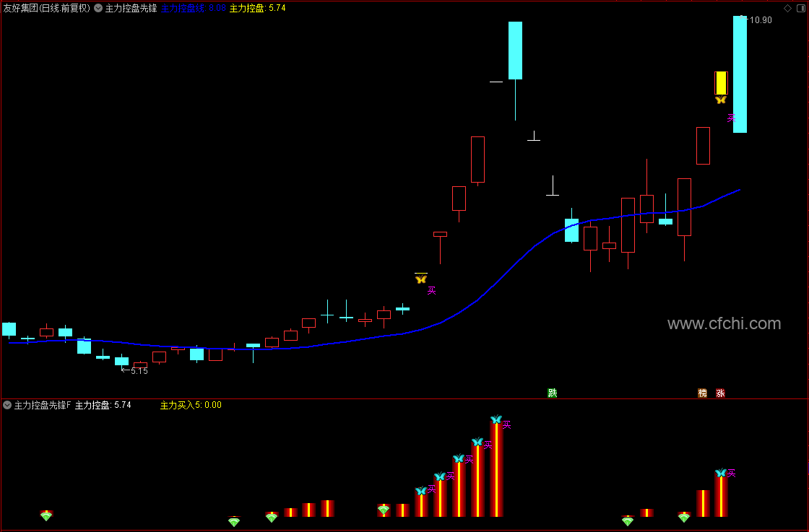Viewport: 809px width, 532px height.
Task: Click the 主力控盘先锋 indicator name in the main chart
Action: point(131,8)
